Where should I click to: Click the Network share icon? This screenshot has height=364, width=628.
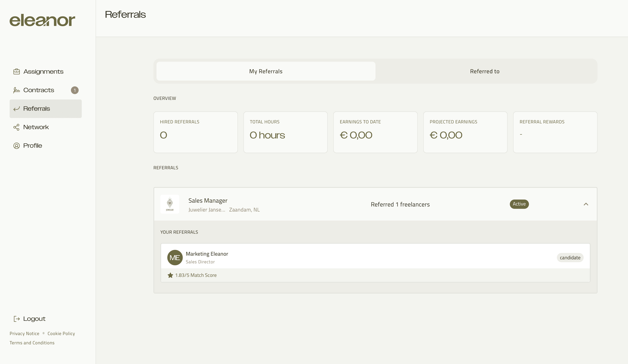click(16, 127)
